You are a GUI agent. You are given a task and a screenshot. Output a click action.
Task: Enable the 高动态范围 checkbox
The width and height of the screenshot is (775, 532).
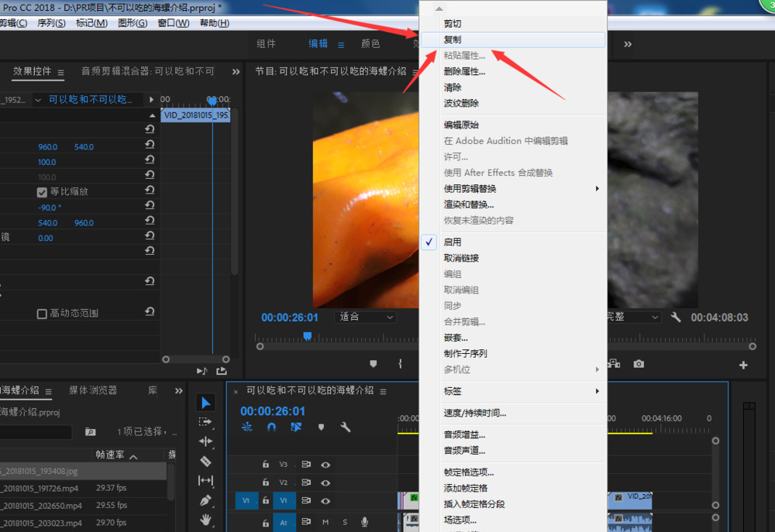pos(43,313)
